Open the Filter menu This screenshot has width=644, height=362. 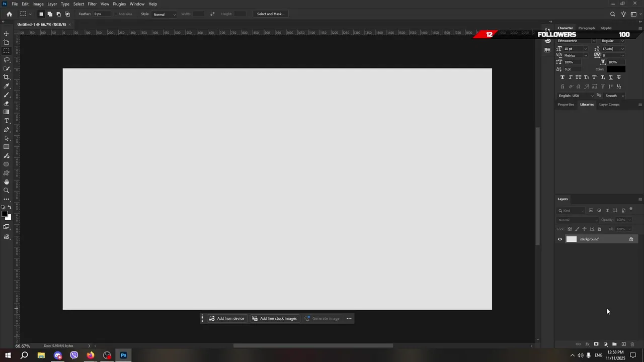92,4
